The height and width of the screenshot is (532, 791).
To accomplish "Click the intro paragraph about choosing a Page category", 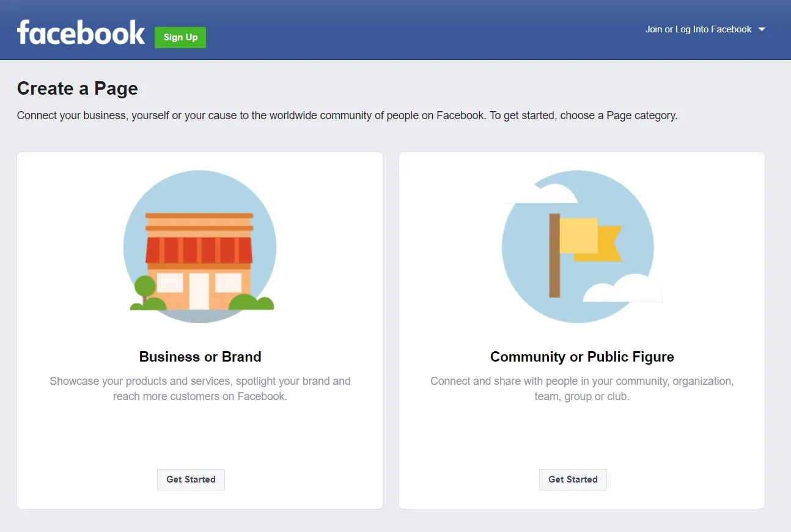I will [x=347, y=115].
